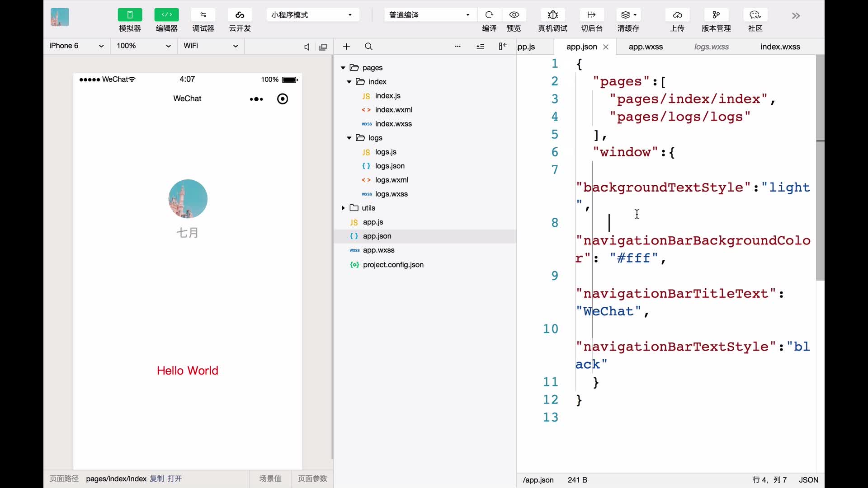Expand the utils folder
This screenshot has width=868, height=488.
(x=343, y=208)
